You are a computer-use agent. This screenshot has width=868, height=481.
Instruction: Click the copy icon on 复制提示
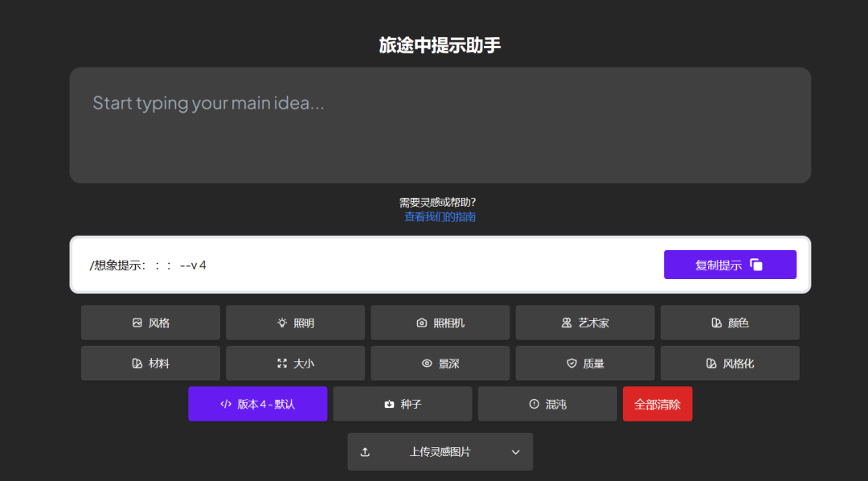(756, 265)
